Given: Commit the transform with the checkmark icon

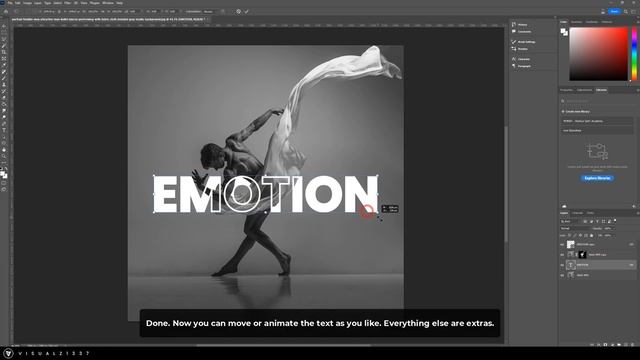Looking at the screenshot, I should coord(247,11).
